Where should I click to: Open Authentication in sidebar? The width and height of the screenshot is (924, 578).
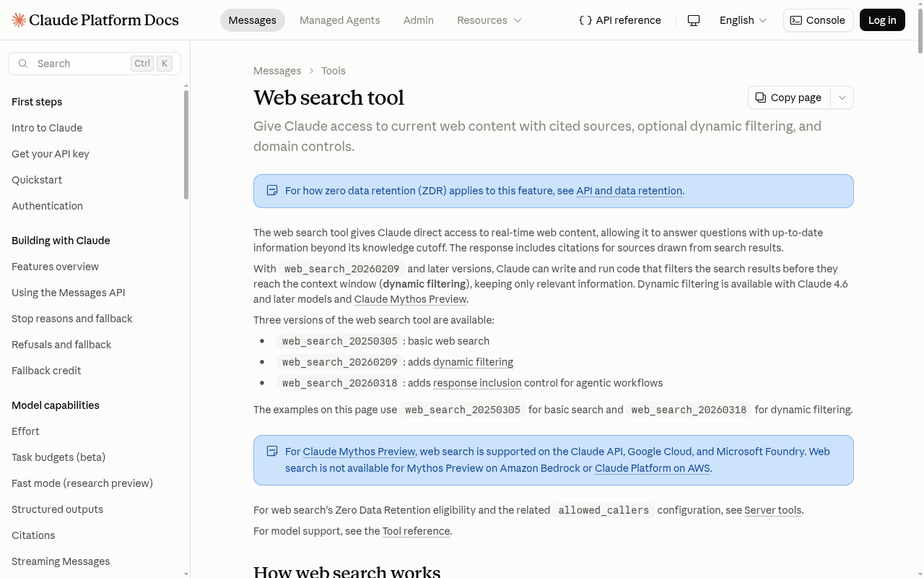(x=47, y=206)
